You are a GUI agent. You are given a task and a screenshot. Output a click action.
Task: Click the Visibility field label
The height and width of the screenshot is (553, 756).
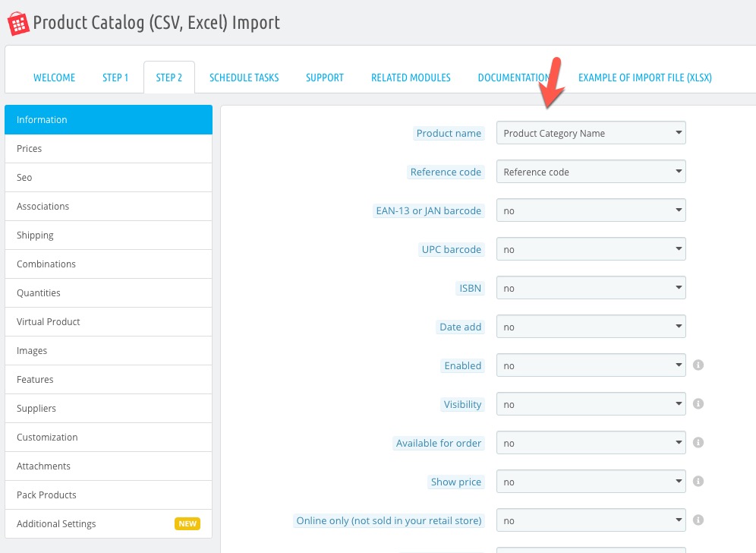(462, 404)
